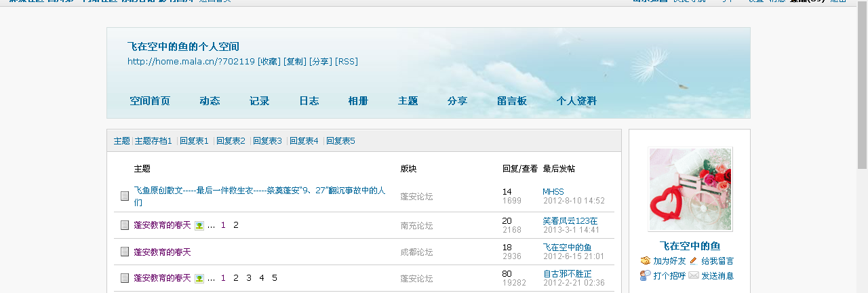The image size is (868, 293).
Task: Select the 回复表3 sub-tab
Action: pos(267,141)
